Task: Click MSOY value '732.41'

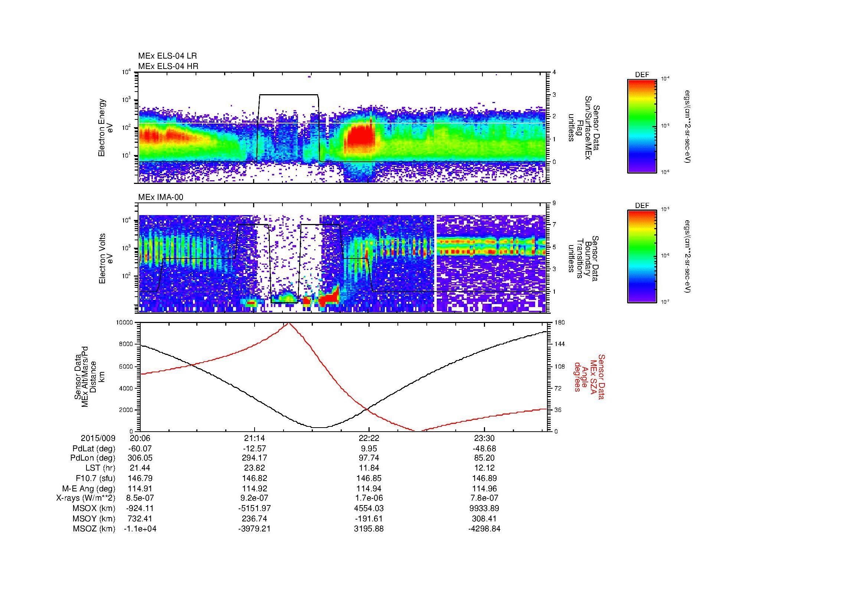Action: click(x=141, y=519)
